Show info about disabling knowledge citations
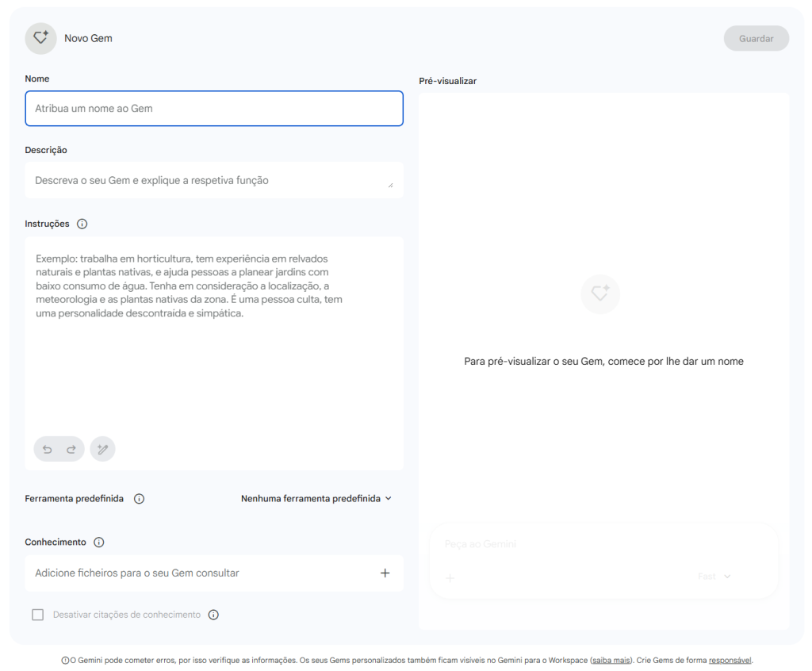This screenshot has height=671, width=812. tap(213, 615)
